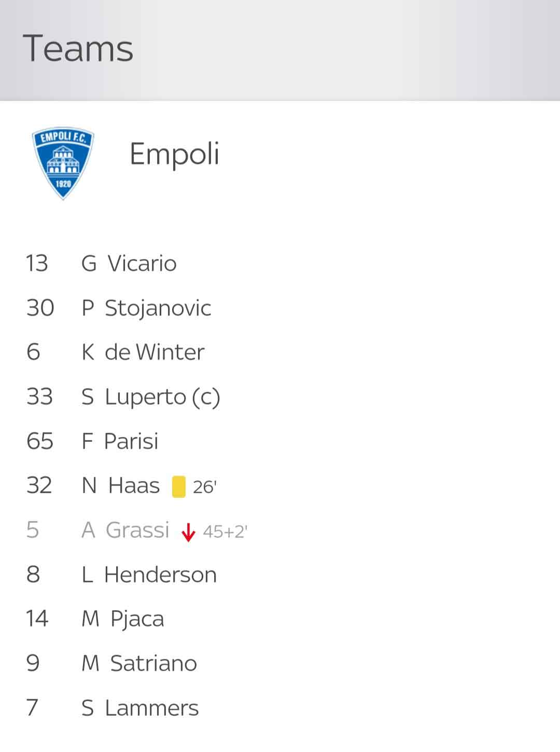Select striker M Satriano

(139, 663)
